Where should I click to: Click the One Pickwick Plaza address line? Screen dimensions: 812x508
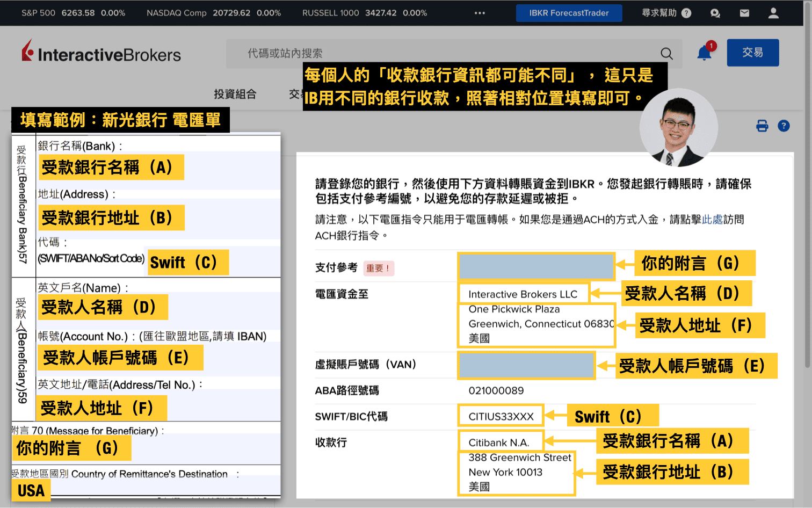[x=514, y=309]
